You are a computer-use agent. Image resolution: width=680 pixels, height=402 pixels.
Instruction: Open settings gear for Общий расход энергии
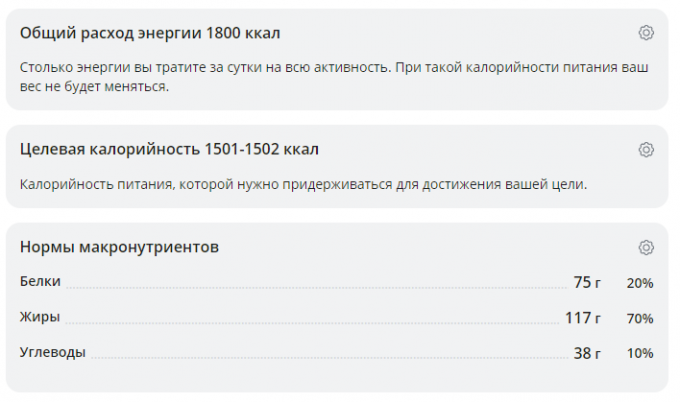(646, 33)
